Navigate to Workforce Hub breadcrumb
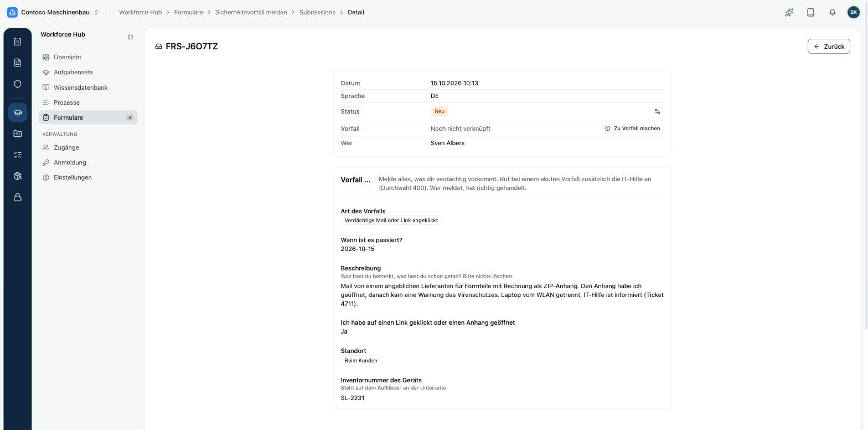The height and width of the screenshot is (430, 868). click(x=141, y=12)
